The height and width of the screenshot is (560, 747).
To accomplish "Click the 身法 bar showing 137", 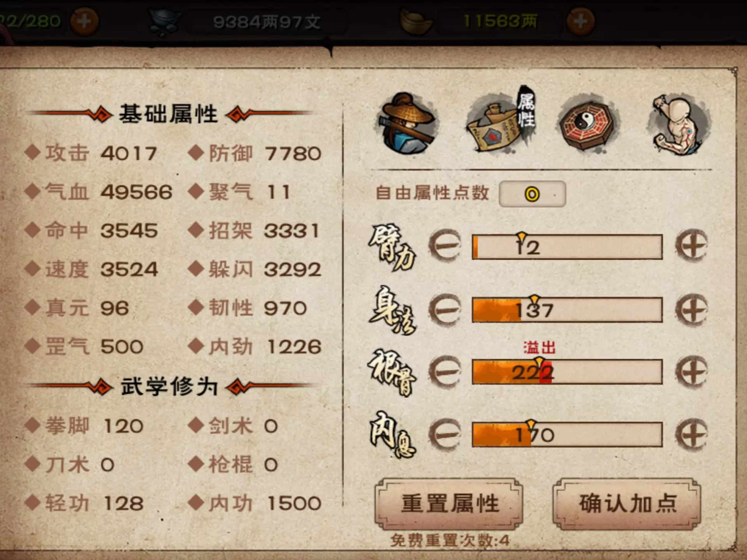I will (567, 310).
